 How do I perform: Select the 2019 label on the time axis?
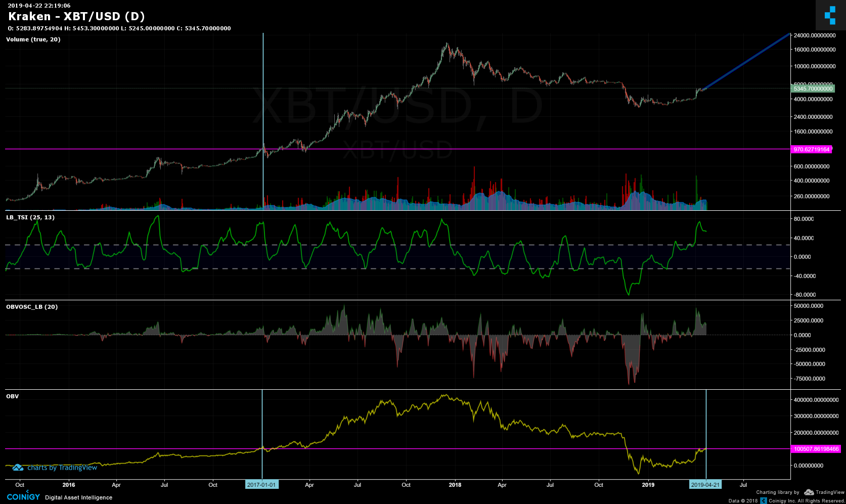coord(648,485)
